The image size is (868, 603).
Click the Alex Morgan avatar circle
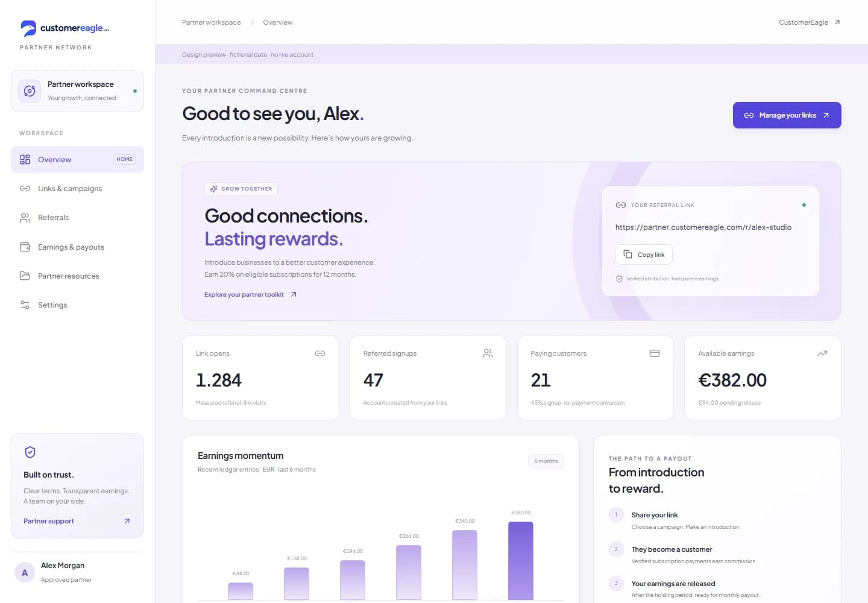(x=25, y=573)
